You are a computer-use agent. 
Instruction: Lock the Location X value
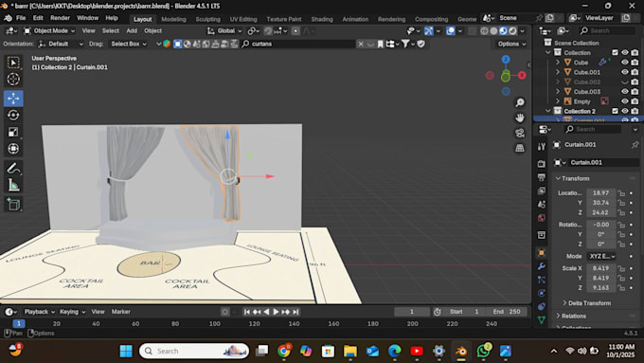[x=621, y=193]
